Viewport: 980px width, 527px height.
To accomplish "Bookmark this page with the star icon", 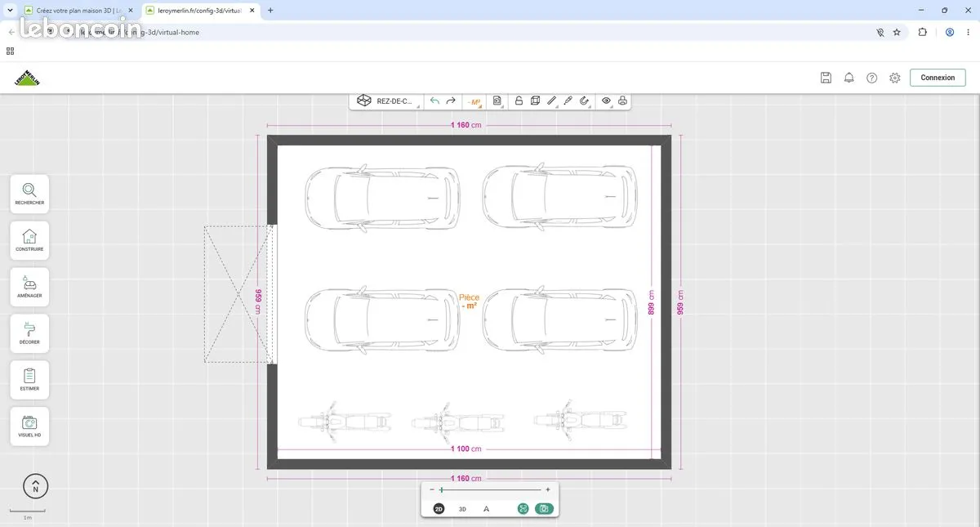I will tap(897, 33).
